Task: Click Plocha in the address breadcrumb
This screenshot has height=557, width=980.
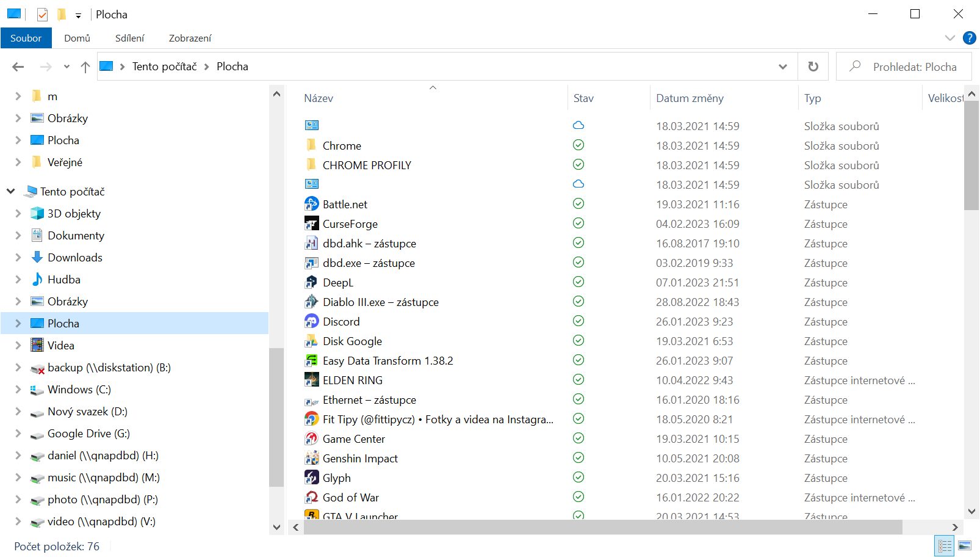Action: pyautogui.click(x=232, y=67)
